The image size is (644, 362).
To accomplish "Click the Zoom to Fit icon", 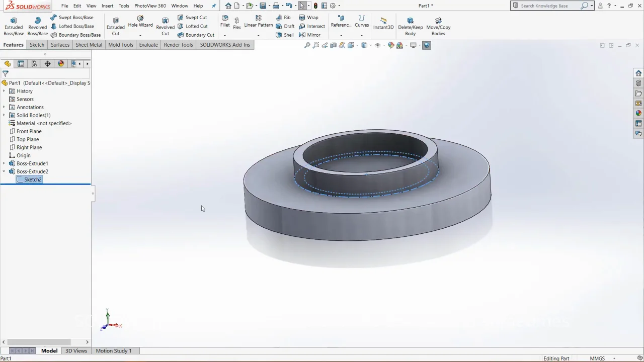I will tap(307, 45).
